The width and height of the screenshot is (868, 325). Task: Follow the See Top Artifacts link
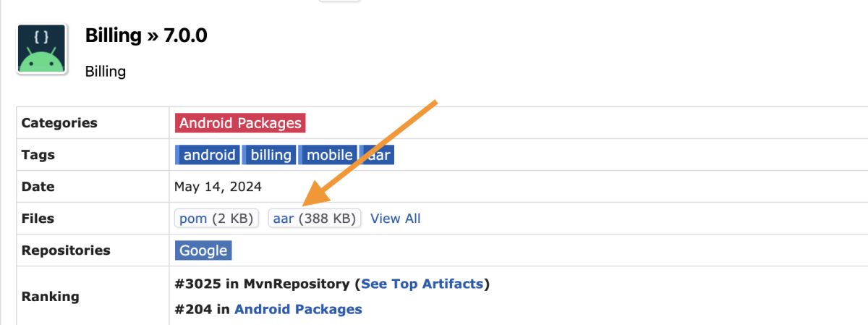pyautogui.click(x=422, y=284)
